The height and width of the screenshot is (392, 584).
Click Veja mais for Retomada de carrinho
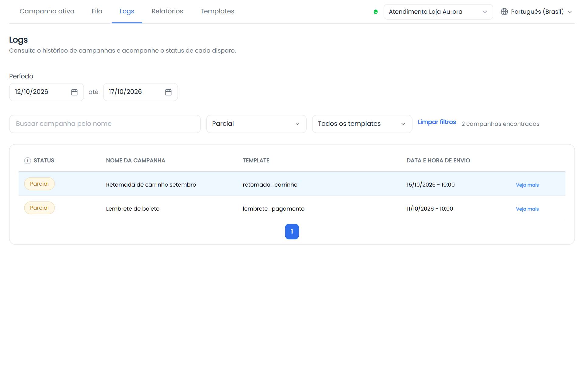[x=527, y=185]
